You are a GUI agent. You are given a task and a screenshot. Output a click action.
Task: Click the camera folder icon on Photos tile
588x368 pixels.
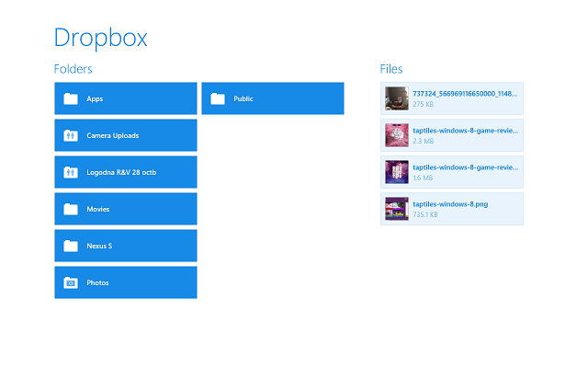[71, 282]
